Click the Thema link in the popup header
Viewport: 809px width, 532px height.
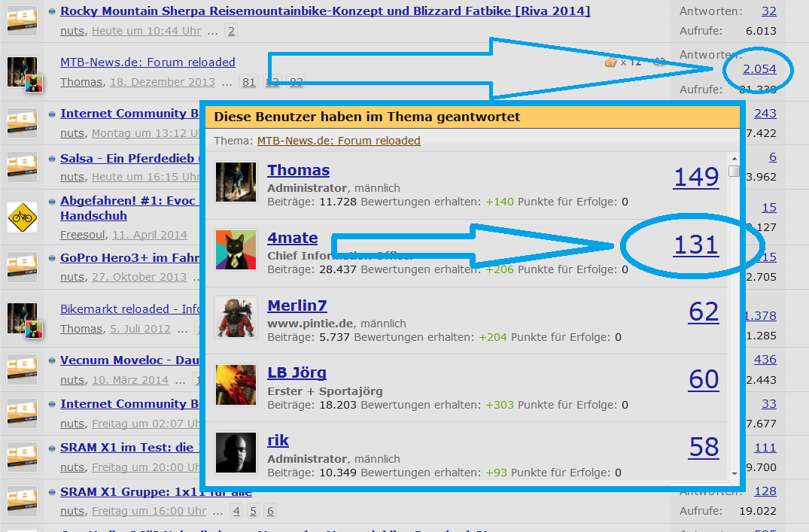[x=339, y=141]
